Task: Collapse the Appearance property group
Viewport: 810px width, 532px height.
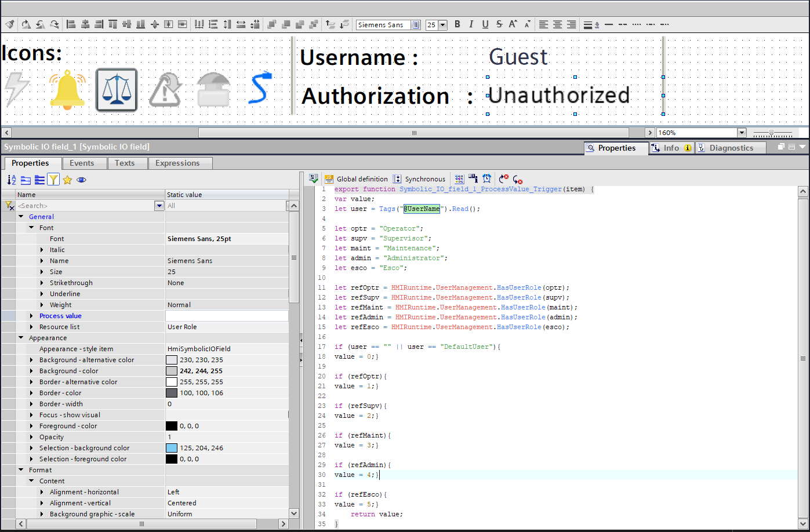Action: coord(21,338)
